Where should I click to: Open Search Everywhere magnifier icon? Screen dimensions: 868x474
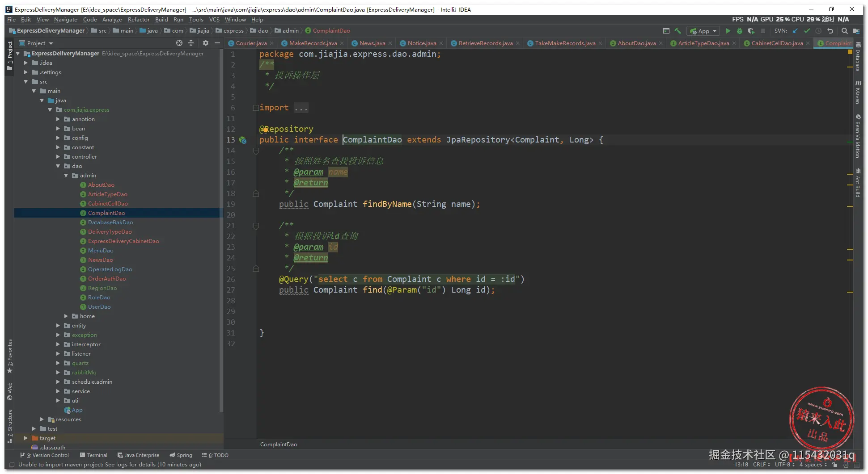coord(844,31)
